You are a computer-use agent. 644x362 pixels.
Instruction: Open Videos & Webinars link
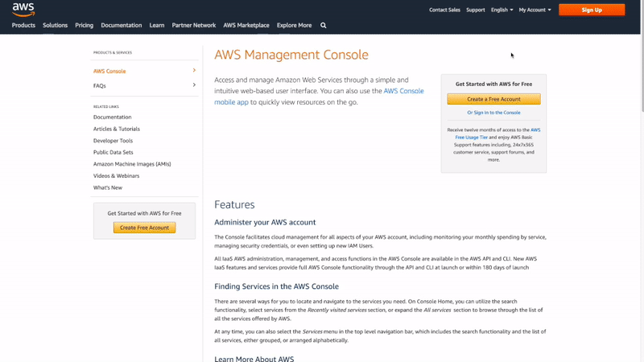click(116, 175)
